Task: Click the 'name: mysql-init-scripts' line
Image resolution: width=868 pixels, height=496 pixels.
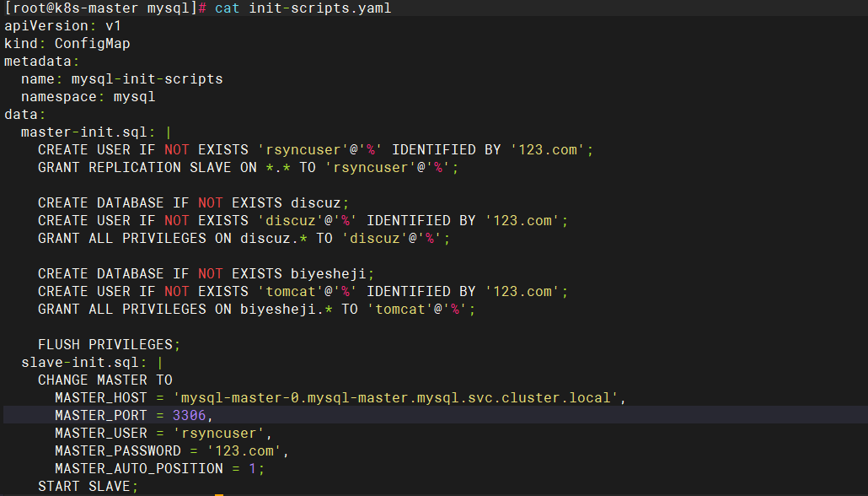Action: (122, 79)
